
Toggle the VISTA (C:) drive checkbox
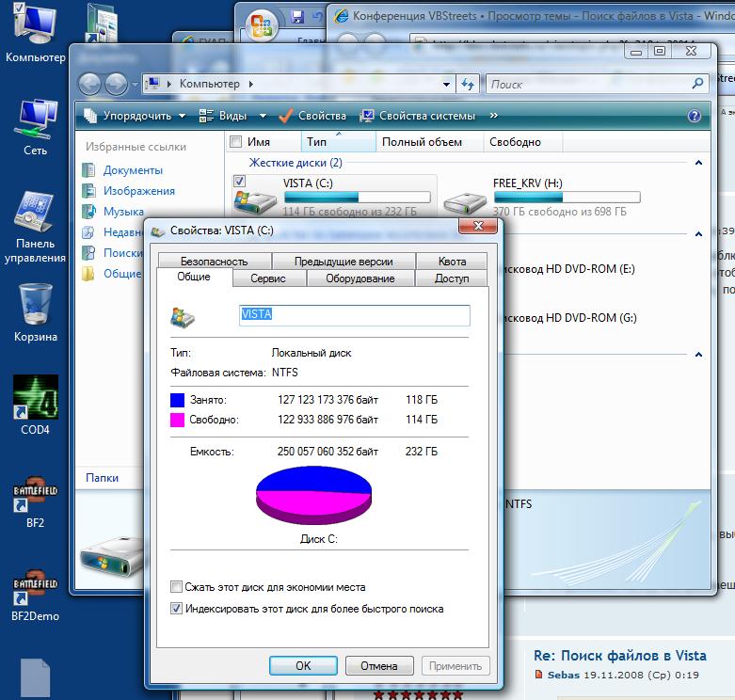[239, 181]
